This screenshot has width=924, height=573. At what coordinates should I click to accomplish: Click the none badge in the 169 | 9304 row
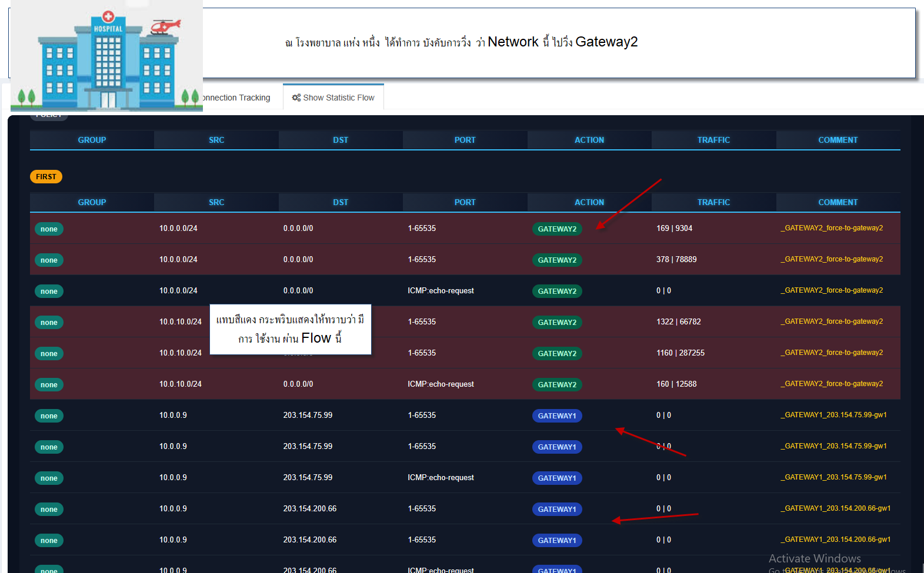[x=49, y=229]
